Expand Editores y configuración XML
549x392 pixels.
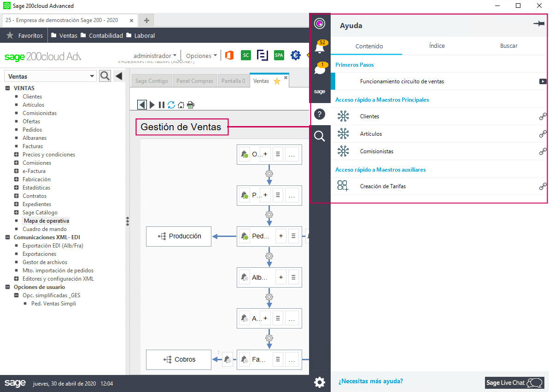(x=16, y=279)
